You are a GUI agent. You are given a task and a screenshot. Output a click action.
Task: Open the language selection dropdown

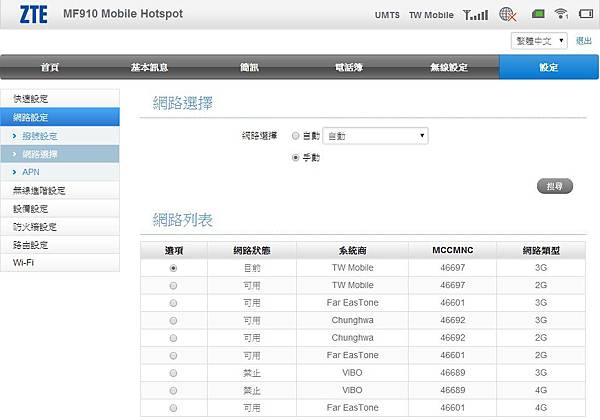[x=539, y=41]
